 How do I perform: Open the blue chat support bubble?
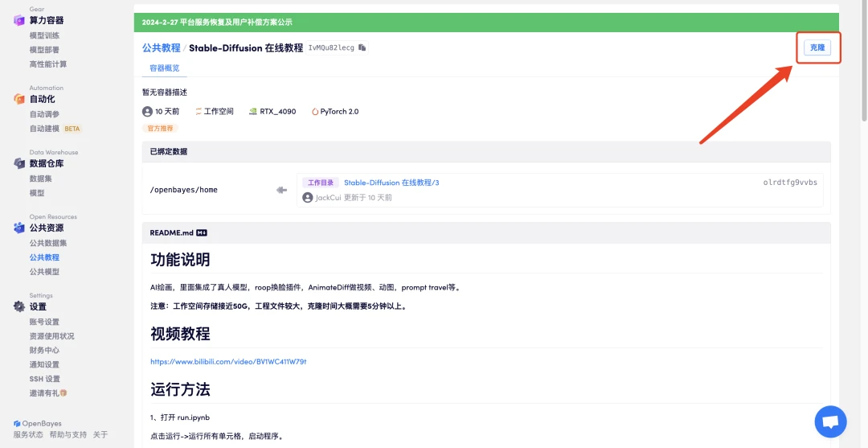(830, 422)
